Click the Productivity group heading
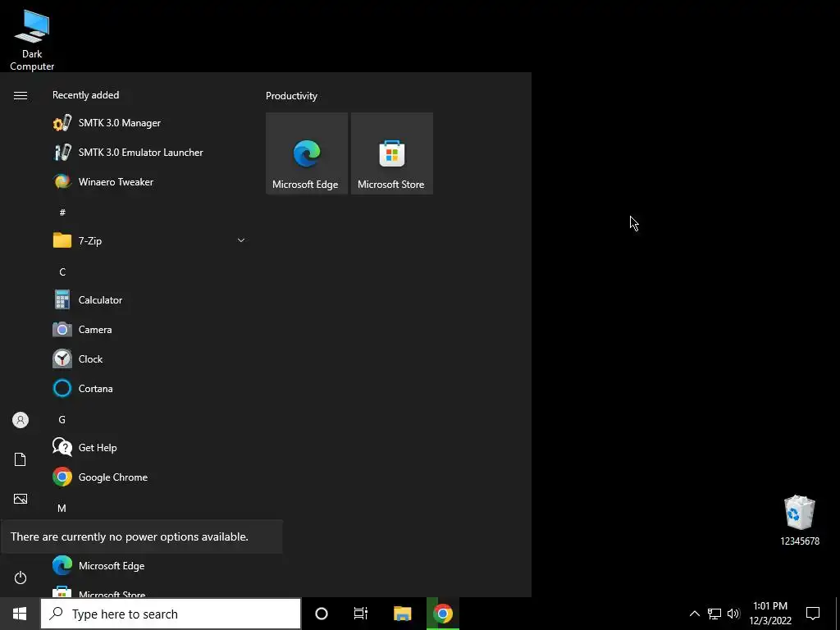The height and width of the screenshot is (630, 840). click(x=291, y=96)
